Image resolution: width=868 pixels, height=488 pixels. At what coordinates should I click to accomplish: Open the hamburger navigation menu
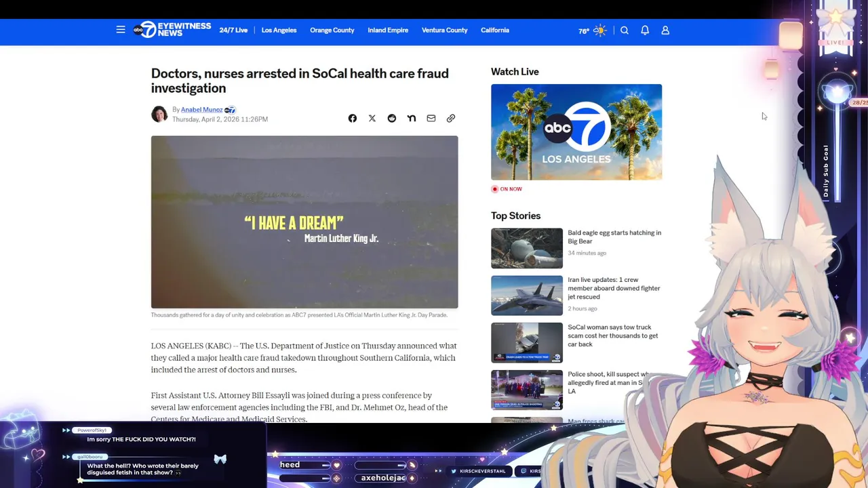coord(121,30)
